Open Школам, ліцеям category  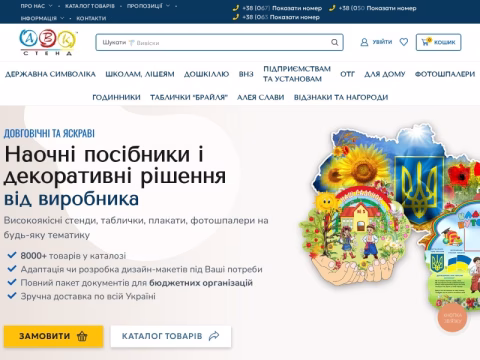click(x=140, y=74)
